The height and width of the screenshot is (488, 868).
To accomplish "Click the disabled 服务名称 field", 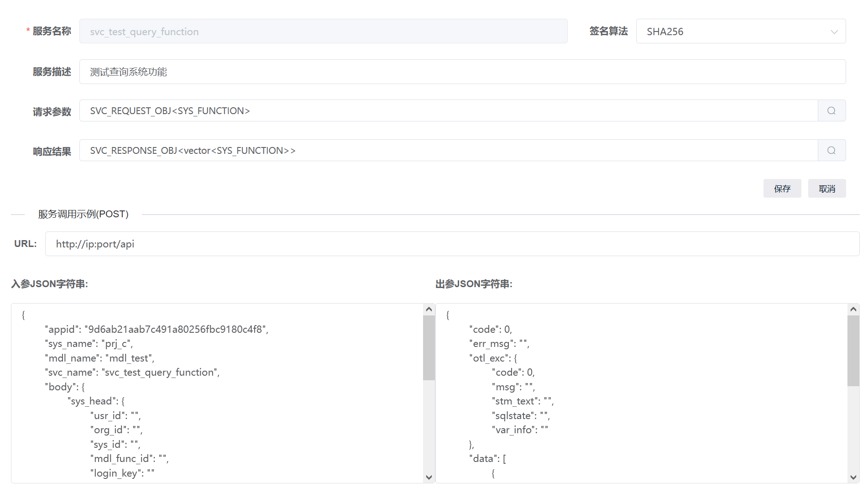I will pyautogui.click(x=323, y=31).
